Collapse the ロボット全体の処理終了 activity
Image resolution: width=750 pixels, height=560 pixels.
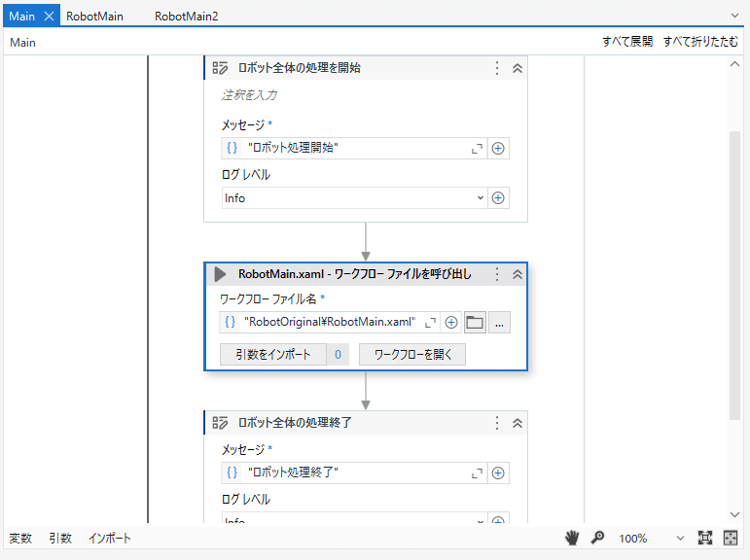coord(518,423)
